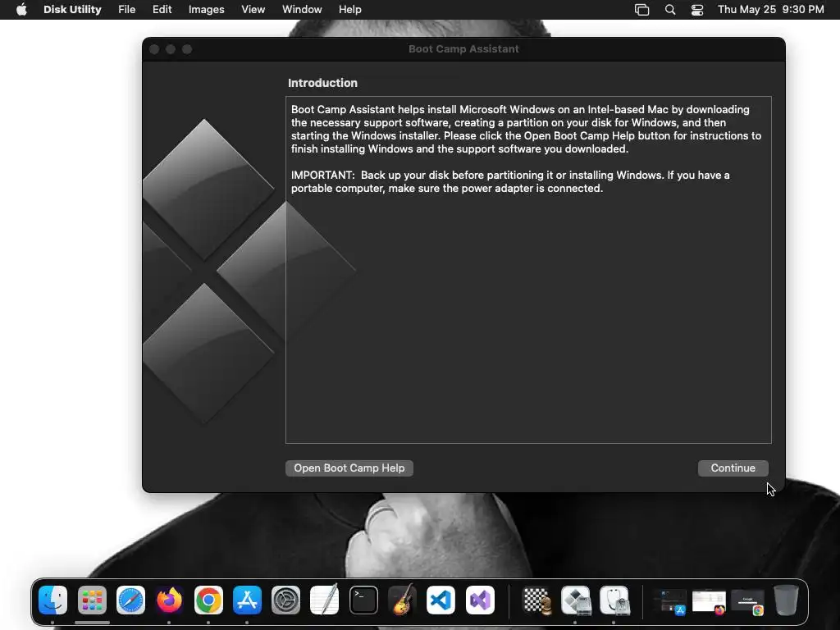Screen dimensions: 840x630
Task: Open the App Store dock icon
Action: (247, 600)
